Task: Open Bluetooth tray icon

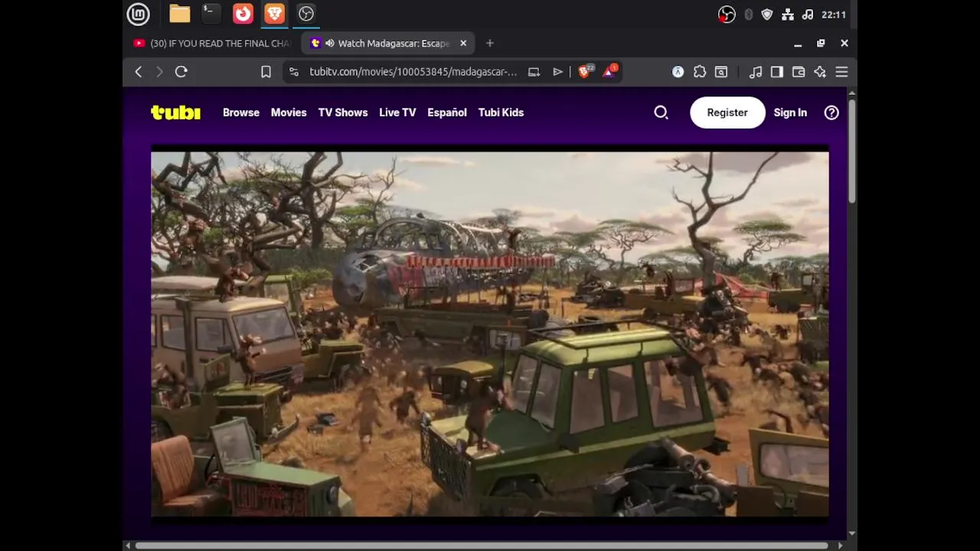Action: pyautogui.click(x=748, y=15)
